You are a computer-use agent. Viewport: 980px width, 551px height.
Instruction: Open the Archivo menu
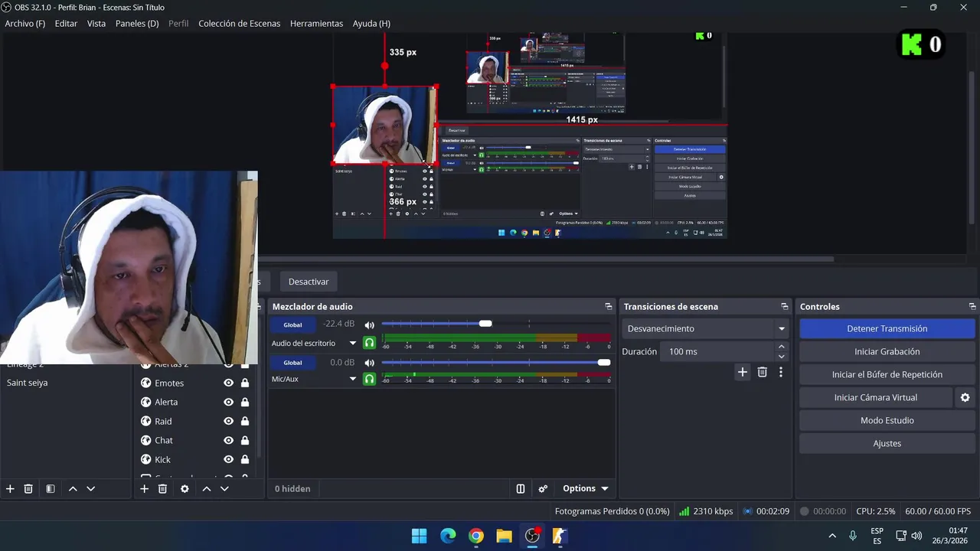(x=24, y=24)
